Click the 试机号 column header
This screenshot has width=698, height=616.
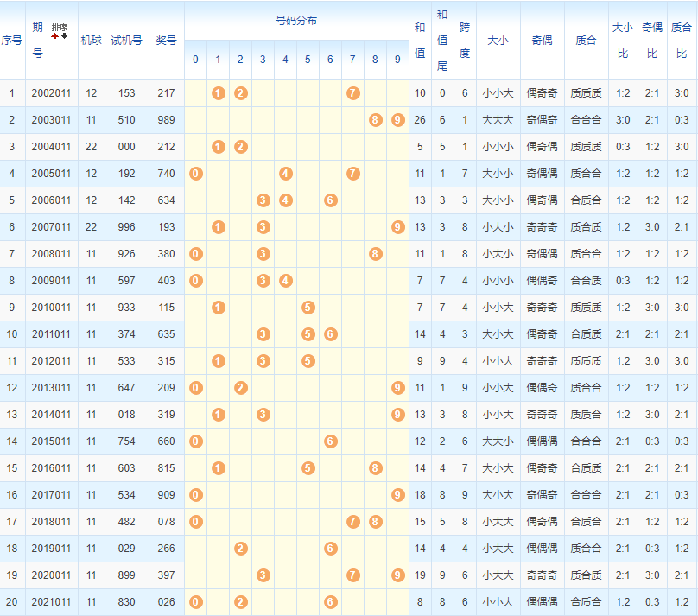click(126, 40)
